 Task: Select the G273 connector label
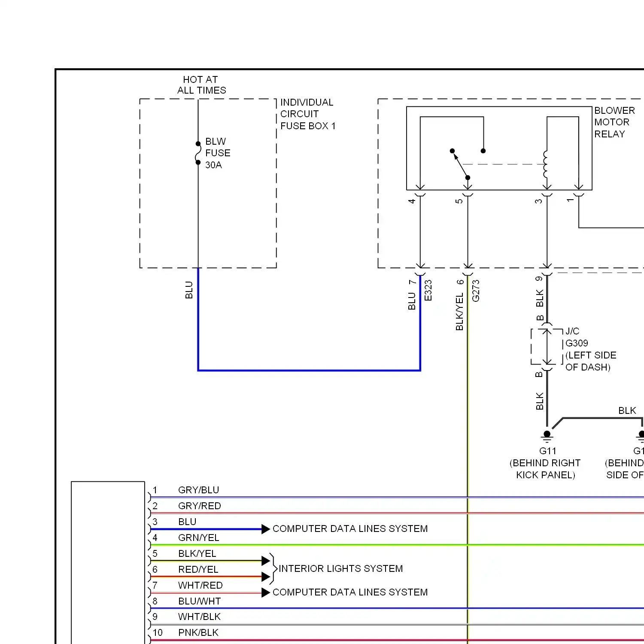click(x=476, y=291)
